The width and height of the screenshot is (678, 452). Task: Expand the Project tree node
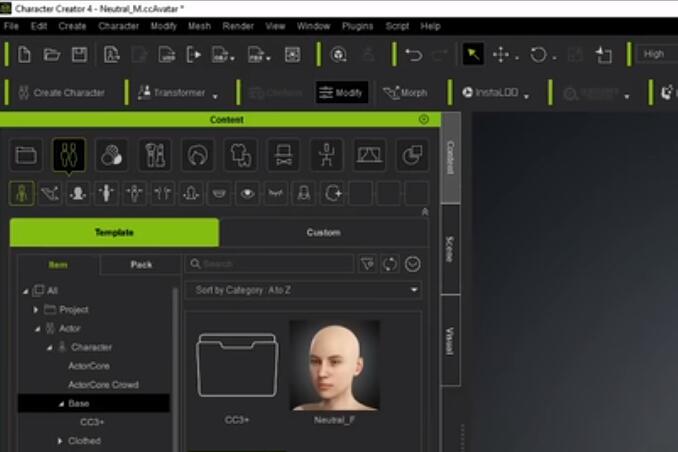click(36, 310)
